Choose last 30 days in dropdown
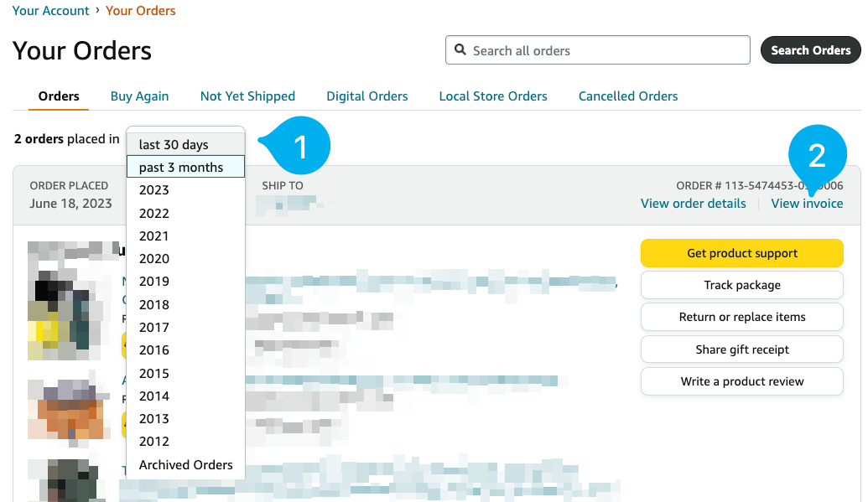Image resolution: width=868 pixels, height=502 pixels. tap(185, 144)
